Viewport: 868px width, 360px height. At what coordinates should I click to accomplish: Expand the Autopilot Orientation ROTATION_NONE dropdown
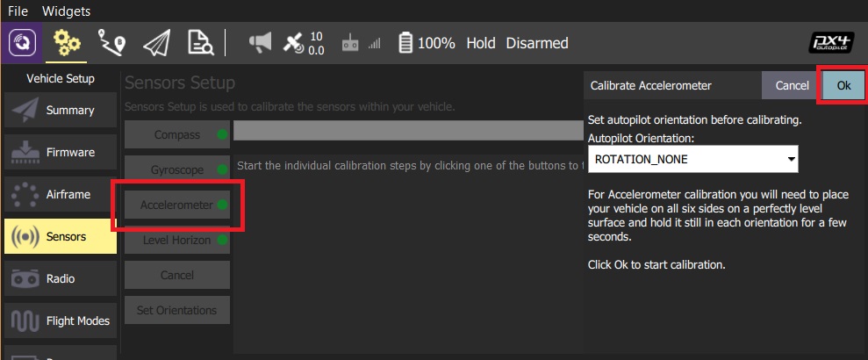pos(693,160)
